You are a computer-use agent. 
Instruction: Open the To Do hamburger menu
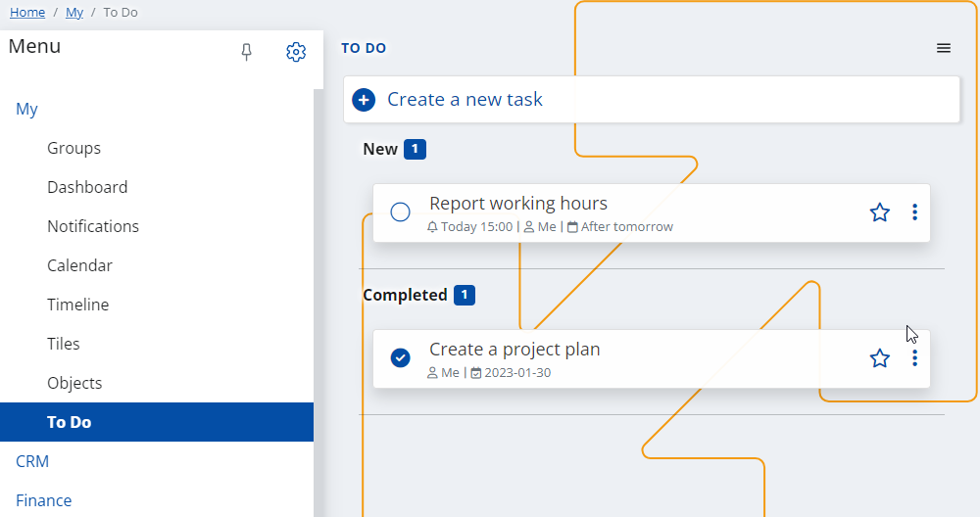[x=944, y=48]
